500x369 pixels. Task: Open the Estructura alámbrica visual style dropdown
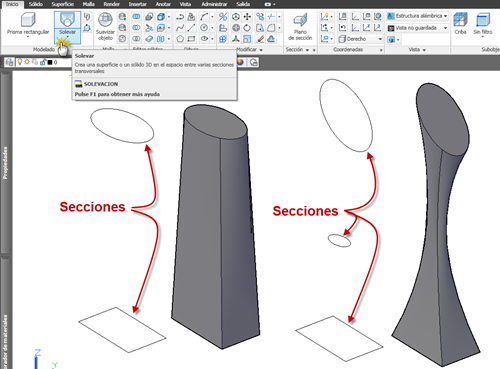tap(417, 16)
